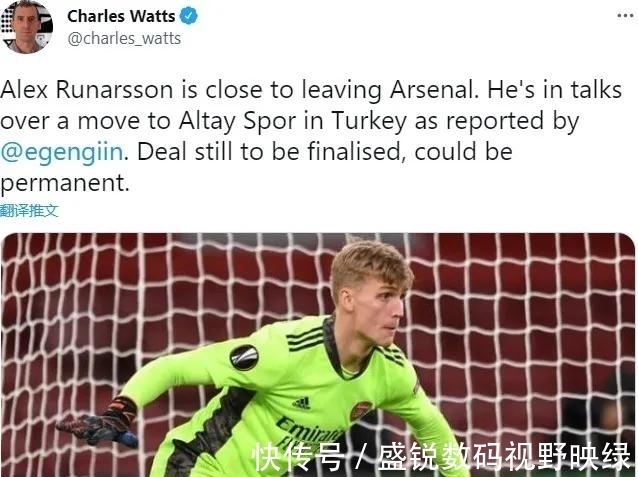Screen dimensions: 638x477
Task: Click the Adidas logo on the green jersey
Action: (302, 403)
